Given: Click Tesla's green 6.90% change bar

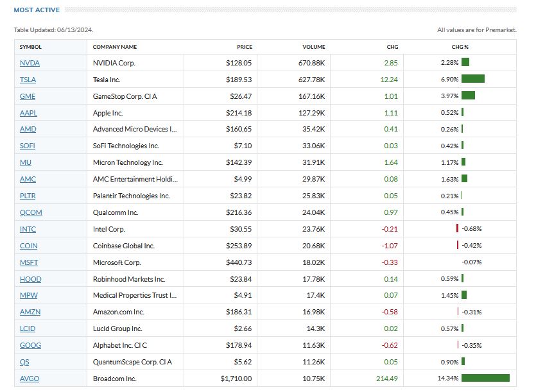Looking at the screenshot, I should (472, 80).
